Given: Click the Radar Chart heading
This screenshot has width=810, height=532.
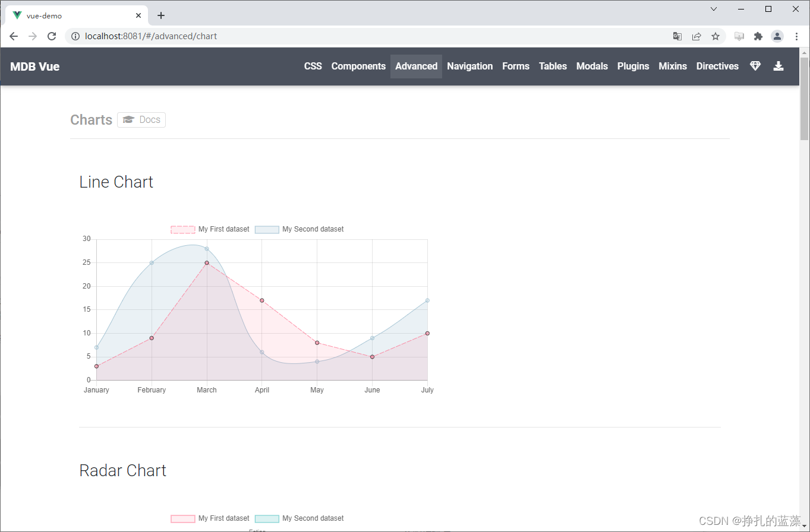Looking at the screenshot, I should pos(123,470).
